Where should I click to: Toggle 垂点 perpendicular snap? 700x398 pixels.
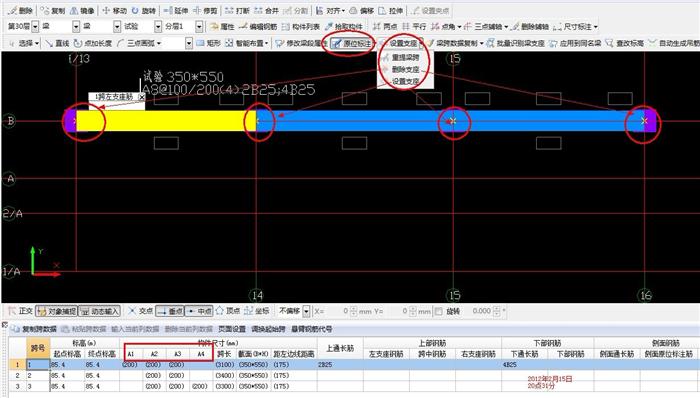[x=170, y=311]
